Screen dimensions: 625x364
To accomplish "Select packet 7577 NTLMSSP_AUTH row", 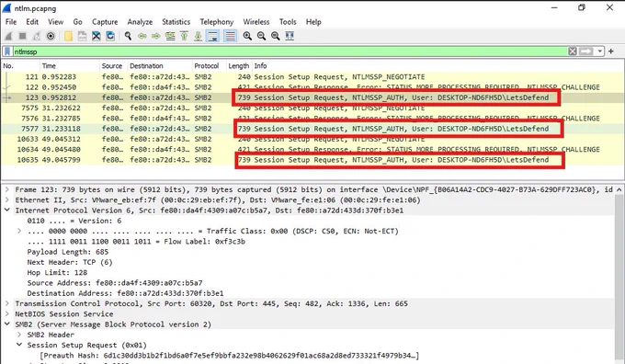I will pos(312,129).
